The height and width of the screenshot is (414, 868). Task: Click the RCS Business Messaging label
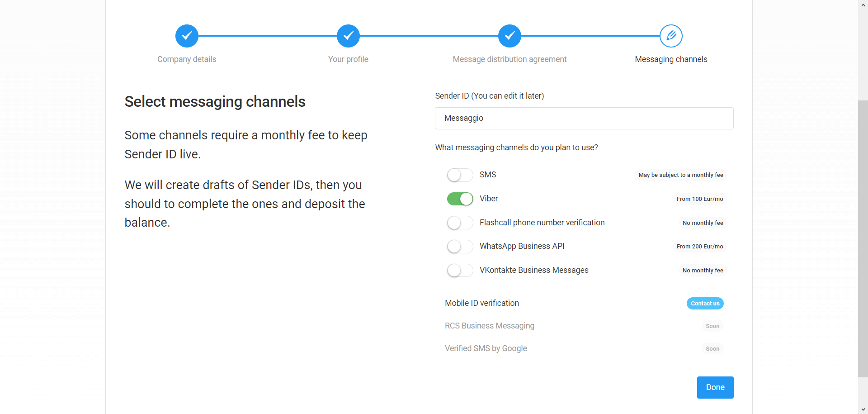coord(490,326)
